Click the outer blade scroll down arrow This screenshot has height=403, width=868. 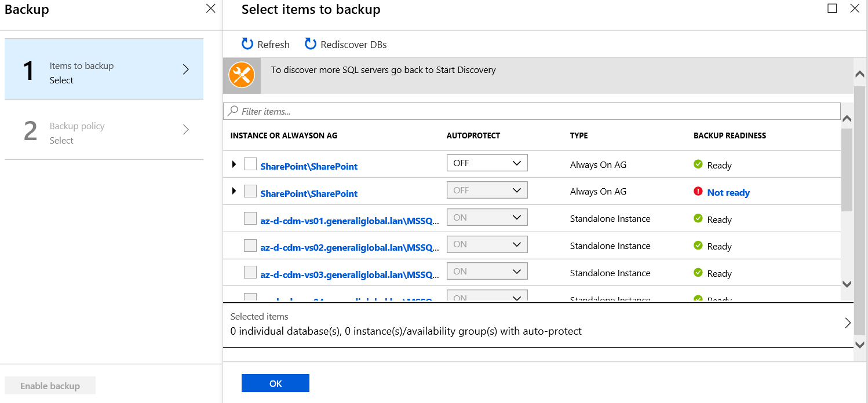[860, 344]
